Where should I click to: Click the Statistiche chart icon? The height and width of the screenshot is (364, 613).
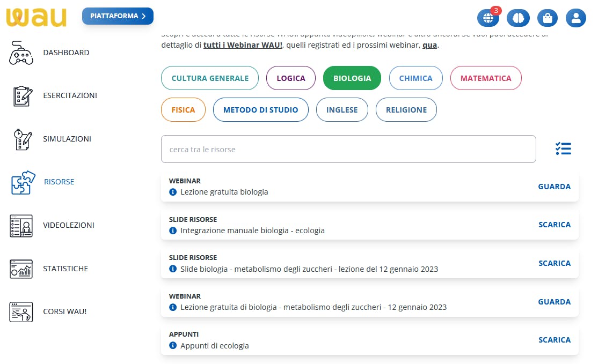click(x=21, y=269)
